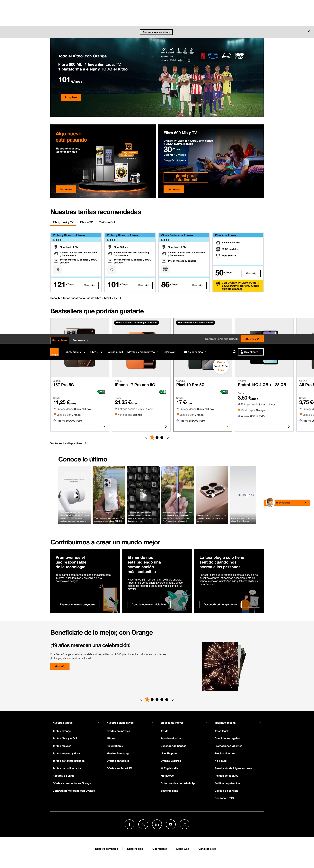Open English site footer link
Screen dimensions: 314x868
[x=169, y=768]
